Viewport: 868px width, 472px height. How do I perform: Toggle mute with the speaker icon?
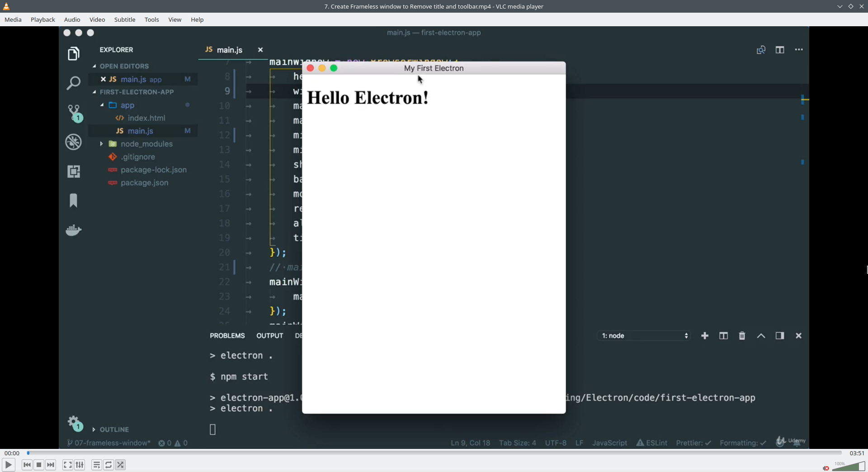(826, 468)
